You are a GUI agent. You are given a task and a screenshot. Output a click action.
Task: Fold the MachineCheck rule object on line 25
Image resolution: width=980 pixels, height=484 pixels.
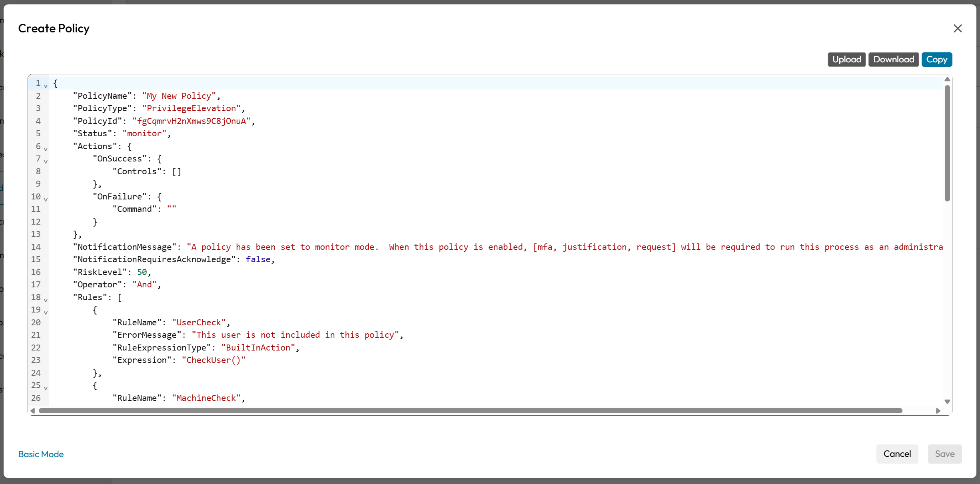(x=46, y=388)
